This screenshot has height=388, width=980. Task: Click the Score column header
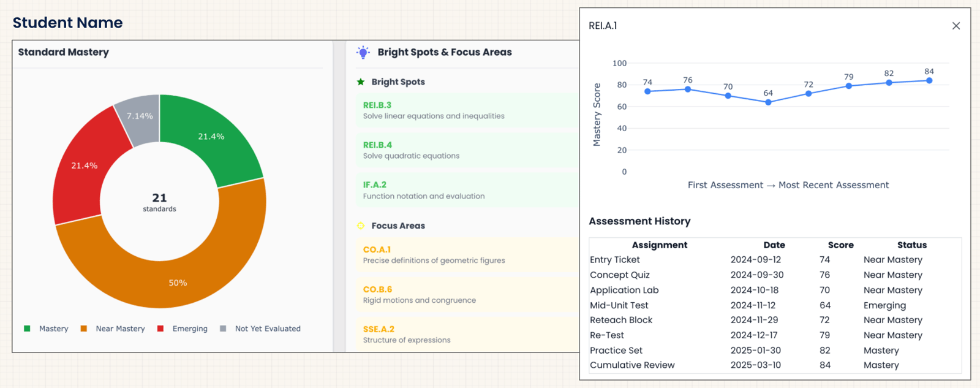click(841, 245)
